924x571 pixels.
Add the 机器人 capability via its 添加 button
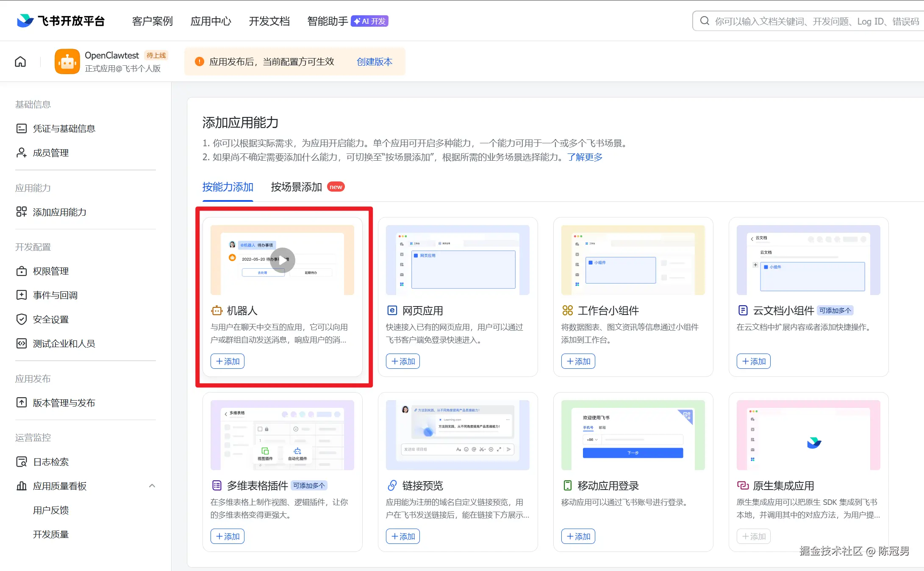pos(228,361)
